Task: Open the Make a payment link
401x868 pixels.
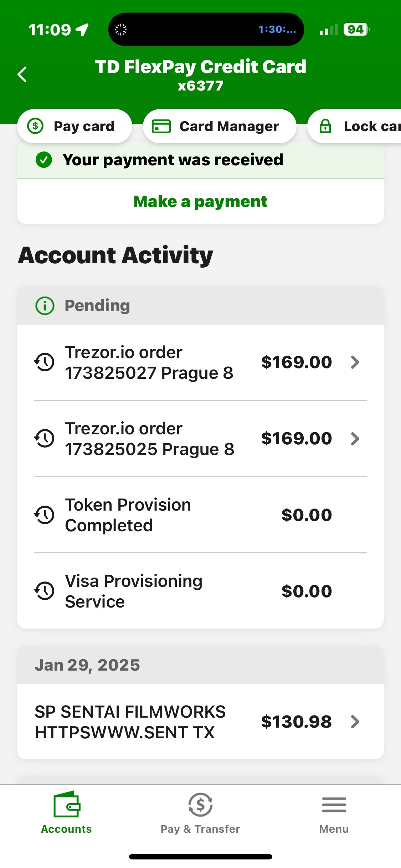Action: 200,202
